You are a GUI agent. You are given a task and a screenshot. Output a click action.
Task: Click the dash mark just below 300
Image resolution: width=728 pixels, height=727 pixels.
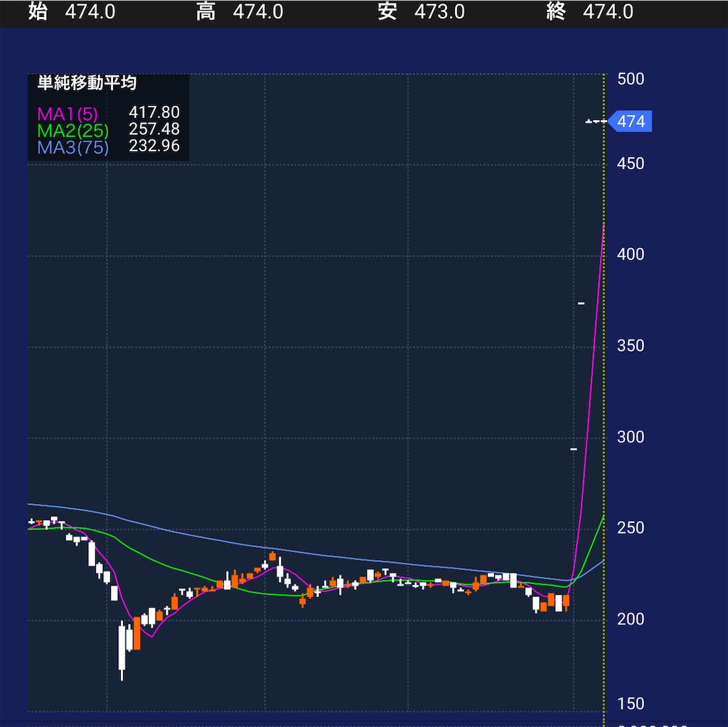(x=574, y=449)
